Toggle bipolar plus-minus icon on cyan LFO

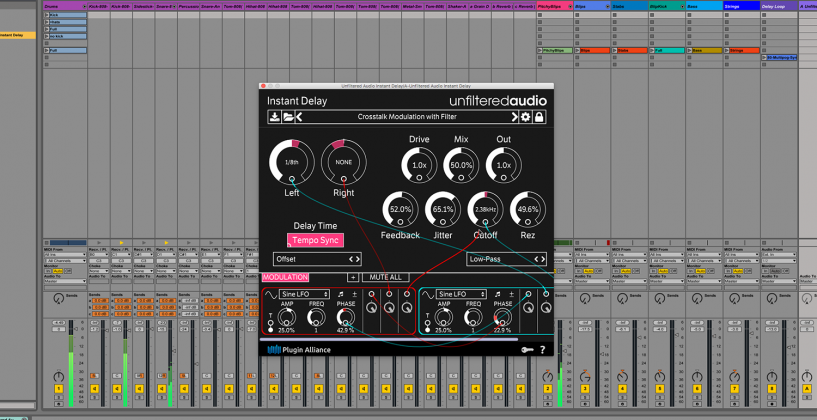coord(511,294)
